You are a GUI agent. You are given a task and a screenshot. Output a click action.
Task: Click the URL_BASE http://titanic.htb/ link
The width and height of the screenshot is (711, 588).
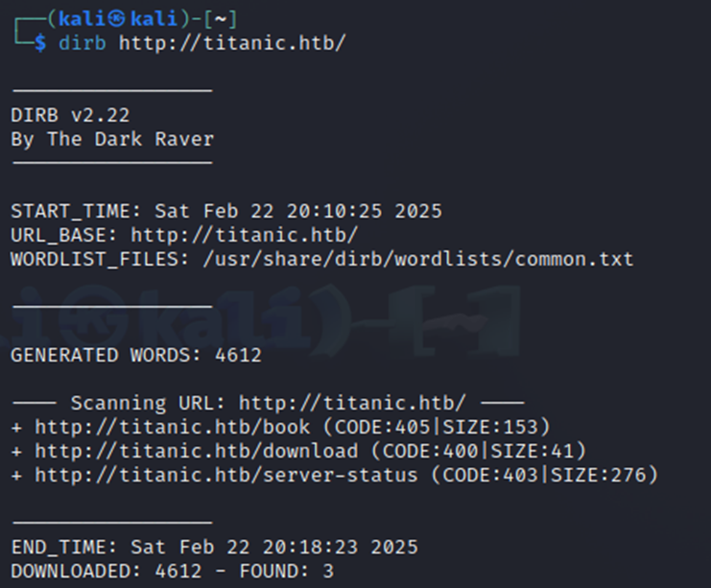coord(245,235)
